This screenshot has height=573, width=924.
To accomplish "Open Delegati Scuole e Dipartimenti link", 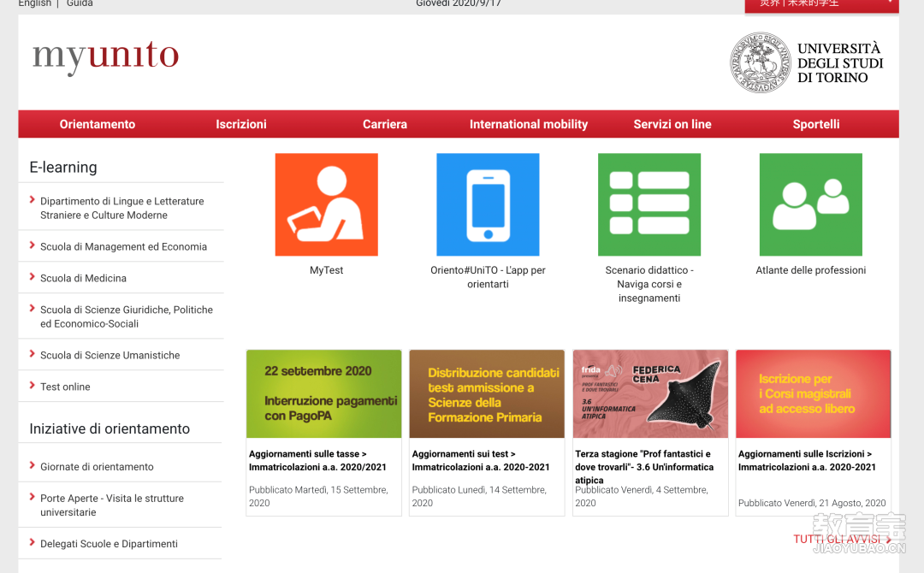I will point(109,544).
